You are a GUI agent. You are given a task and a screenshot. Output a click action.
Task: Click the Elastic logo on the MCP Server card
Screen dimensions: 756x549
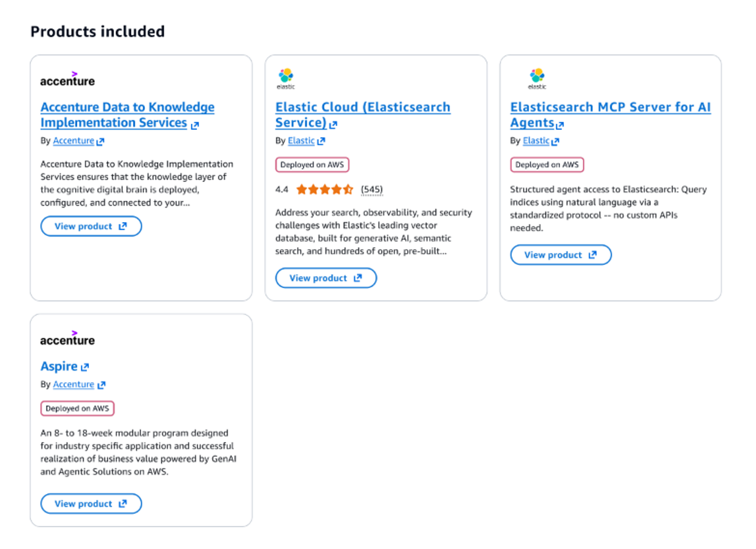click(x=537, y=75)
